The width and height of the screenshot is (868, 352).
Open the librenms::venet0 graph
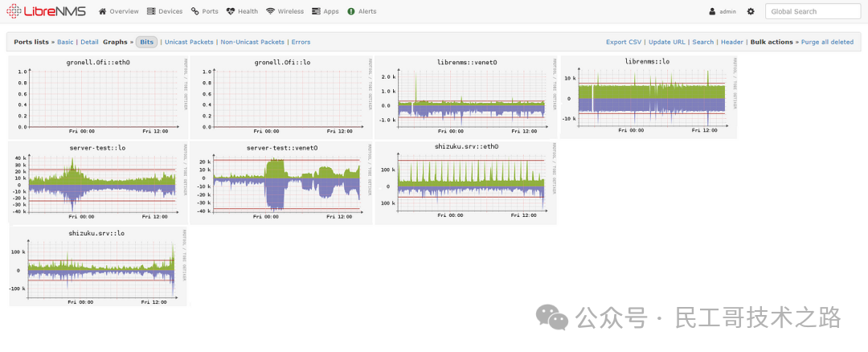[x=466, y=97]
